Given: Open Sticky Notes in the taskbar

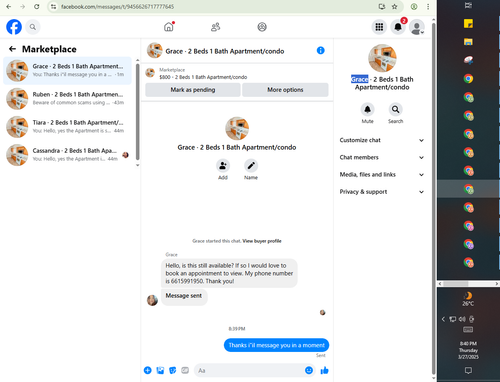Looking at the screenshot, I should pyautogui.click(x=468, y=23).
